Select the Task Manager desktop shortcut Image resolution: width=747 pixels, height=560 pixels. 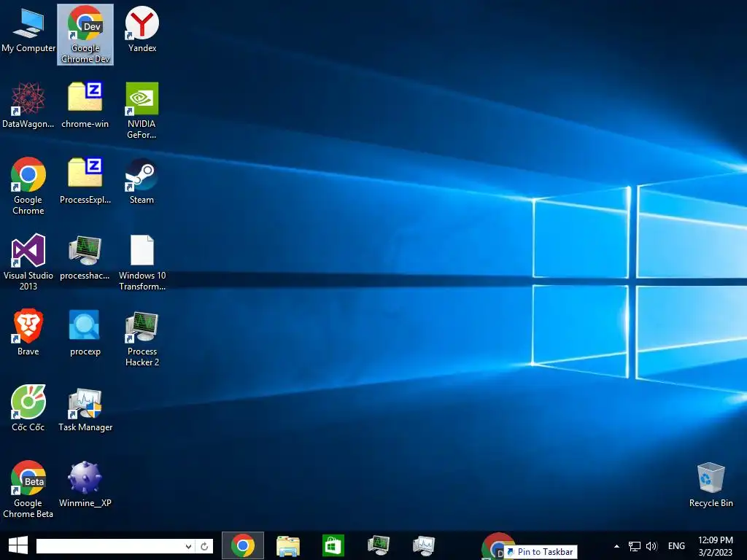[x=85, y=408]
